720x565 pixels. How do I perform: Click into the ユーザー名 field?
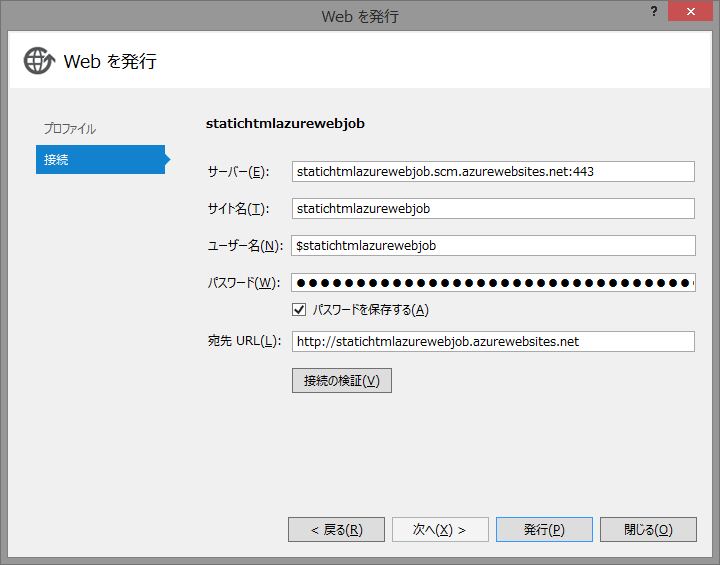pos(493,245)
